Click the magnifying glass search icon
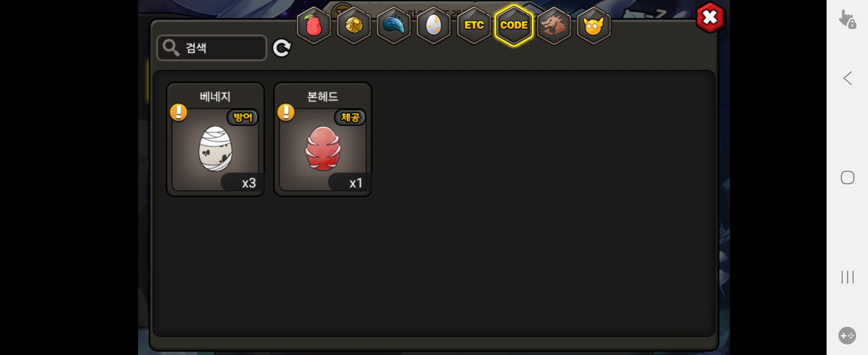Screen dimensions: 868x355 point(171,47)
